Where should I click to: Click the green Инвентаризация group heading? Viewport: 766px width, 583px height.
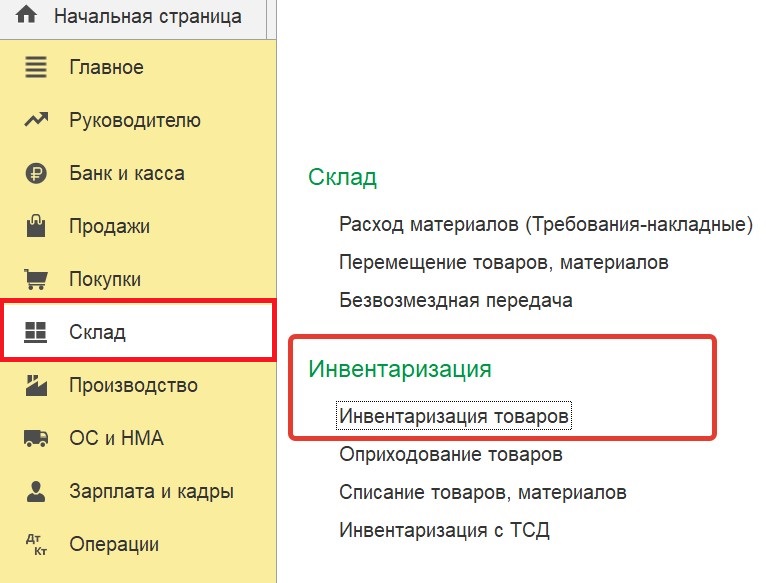400,369
